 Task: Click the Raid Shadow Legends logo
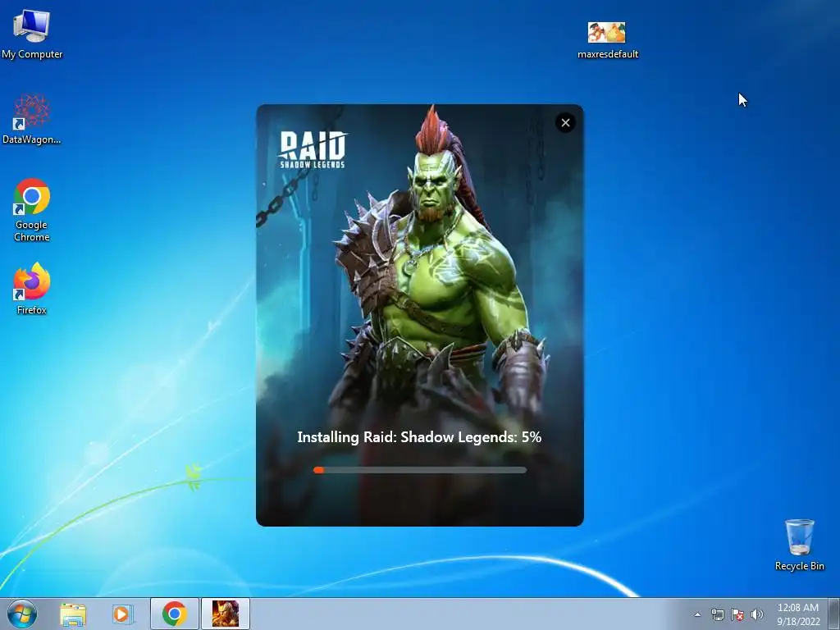coord(313,149)
